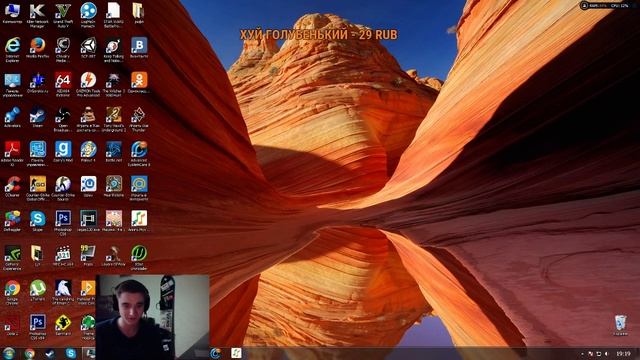640x360 pixels.
Task: Open the Defraggler desktop shortcut
Action: pyautogui.click(x=12, y=221)
